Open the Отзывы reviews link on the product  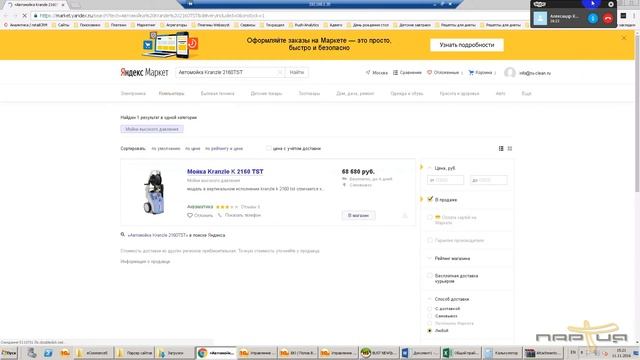pyautogui.click(x=250, y=207)
